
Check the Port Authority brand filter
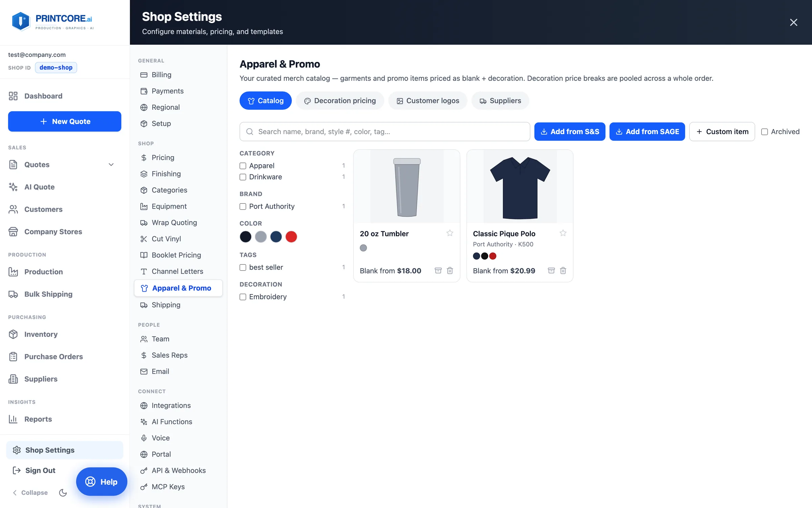[x=243, y=206]
